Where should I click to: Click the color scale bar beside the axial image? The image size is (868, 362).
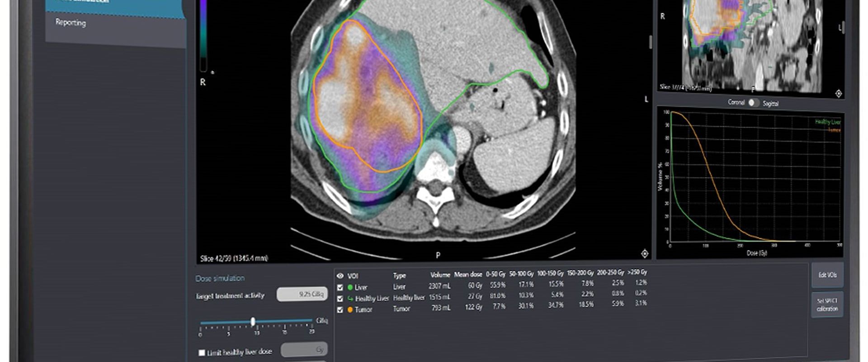click(203, 36)
